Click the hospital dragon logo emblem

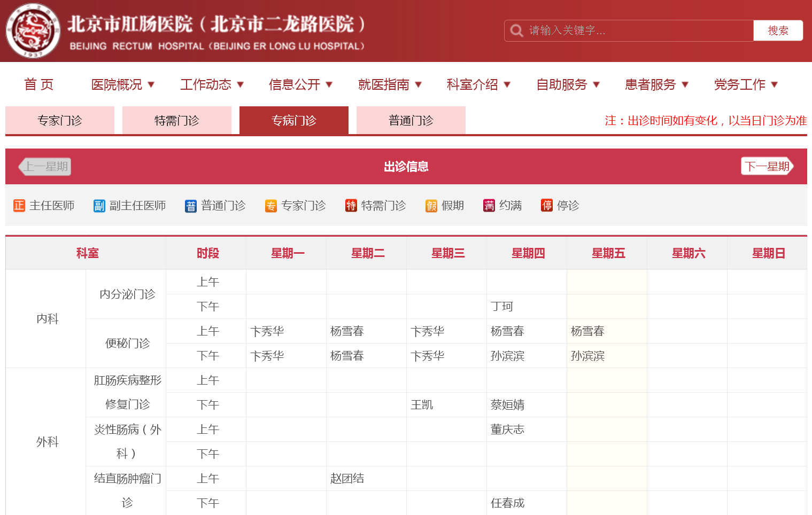point(33,31)
